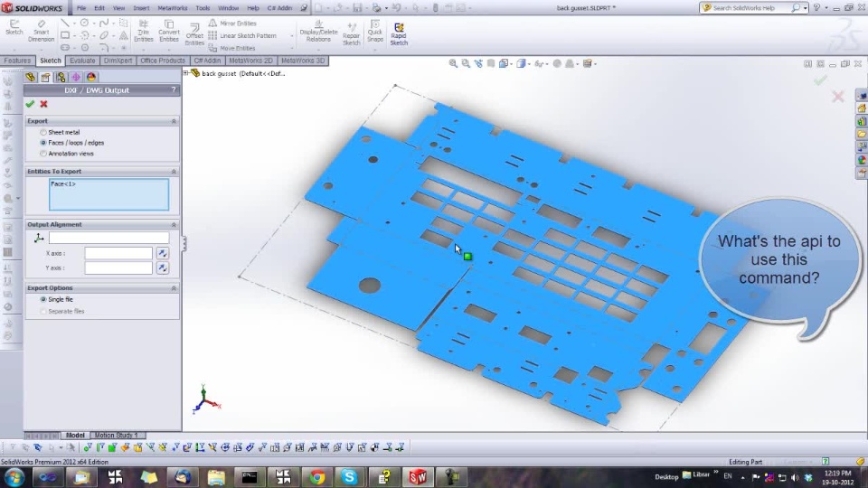
Task: Click the Sketch tool icon
Action: click(14, 28)
